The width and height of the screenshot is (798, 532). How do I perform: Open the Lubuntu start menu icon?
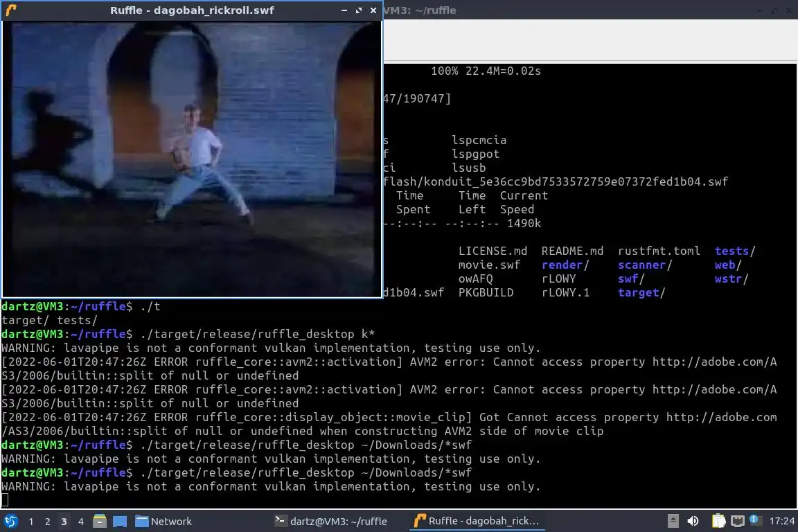tap(10, 521)
